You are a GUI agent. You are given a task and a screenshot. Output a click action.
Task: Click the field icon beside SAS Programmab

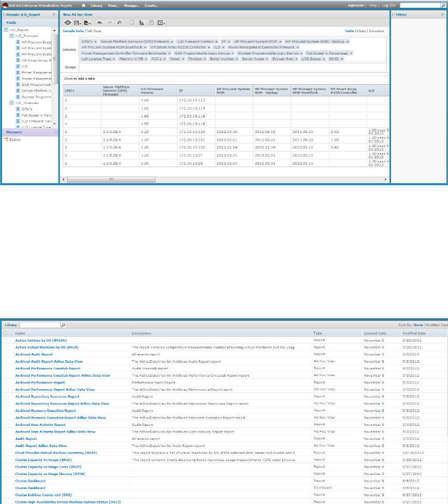[x=18, y=84]
